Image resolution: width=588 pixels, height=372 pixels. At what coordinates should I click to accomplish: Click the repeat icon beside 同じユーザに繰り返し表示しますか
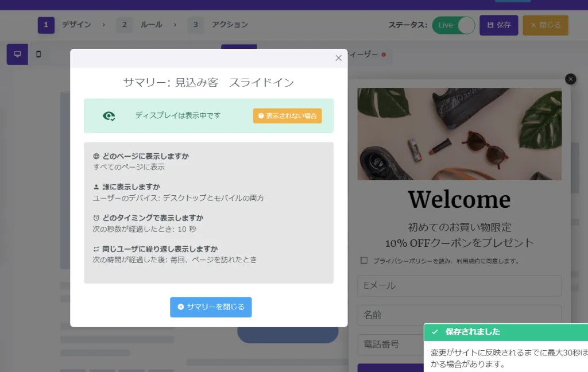tap(96, 249)
